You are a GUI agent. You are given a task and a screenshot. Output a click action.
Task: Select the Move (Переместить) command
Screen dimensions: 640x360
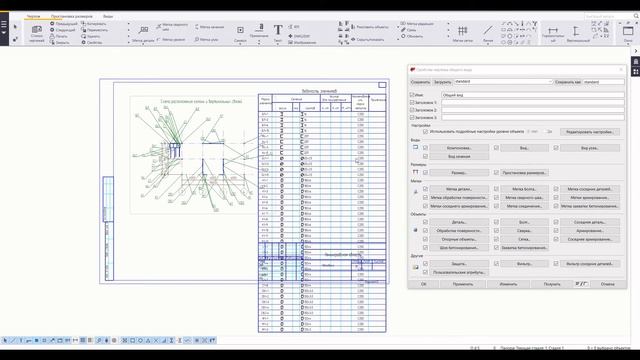point(94,30)
